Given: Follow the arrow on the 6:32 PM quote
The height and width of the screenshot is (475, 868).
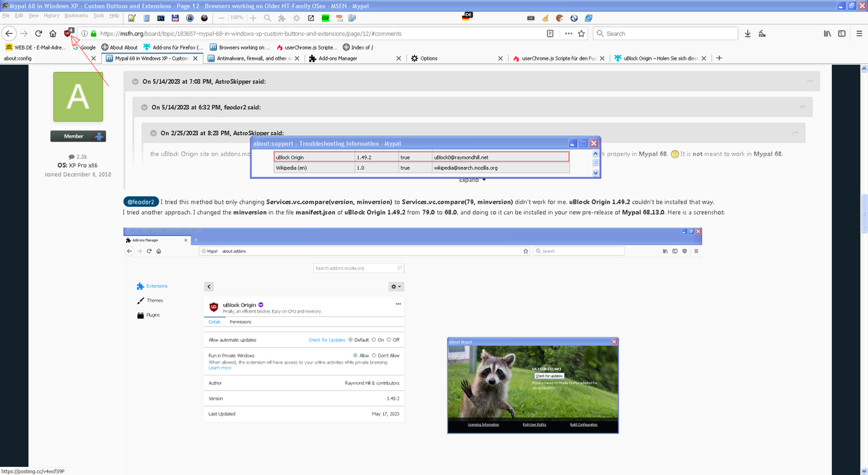Looking at the screenshot, I should [803, 107].
